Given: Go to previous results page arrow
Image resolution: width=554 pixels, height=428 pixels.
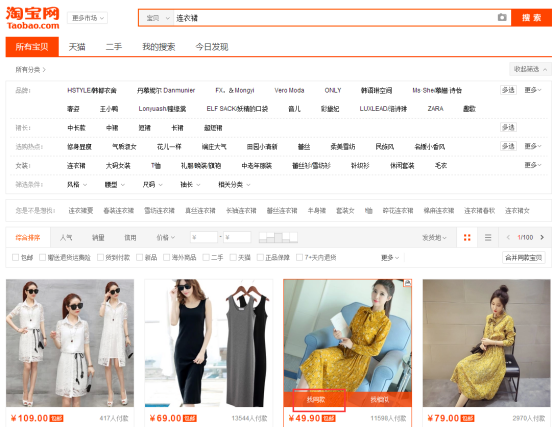Looking at the screenshot, I should coord(508,238).
